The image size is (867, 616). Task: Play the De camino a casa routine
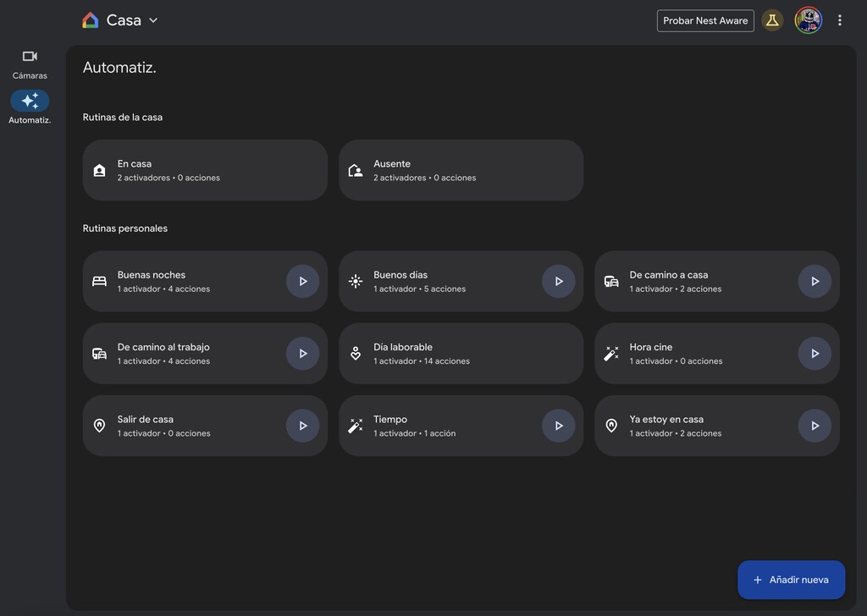(x=815, y=282)
